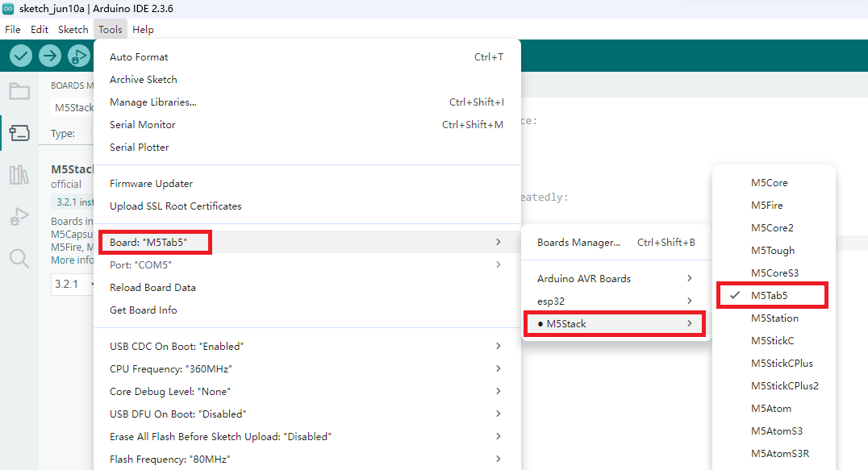The image size is (868, 470).
Task: Open the Sketch menu
Action: (x=73, y=29)
